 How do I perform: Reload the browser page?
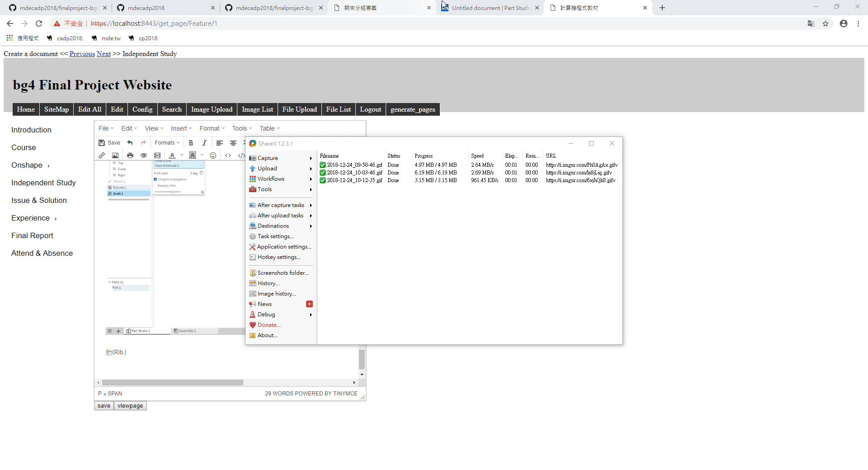coord(39,23)
